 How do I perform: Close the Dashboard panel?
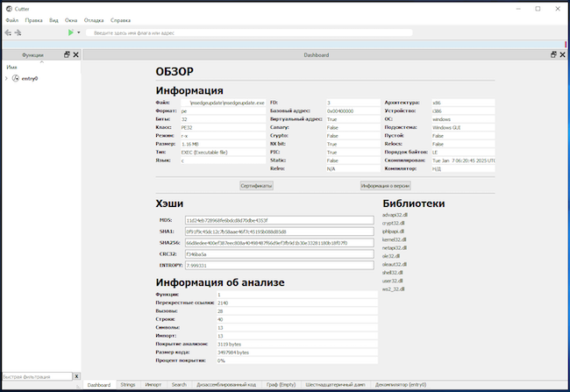click(562, 54)
